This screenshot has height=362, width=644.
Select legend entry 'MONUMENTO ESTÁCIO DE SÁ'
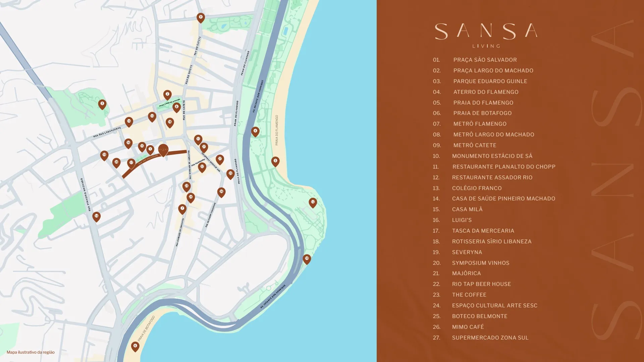point(492,156)
